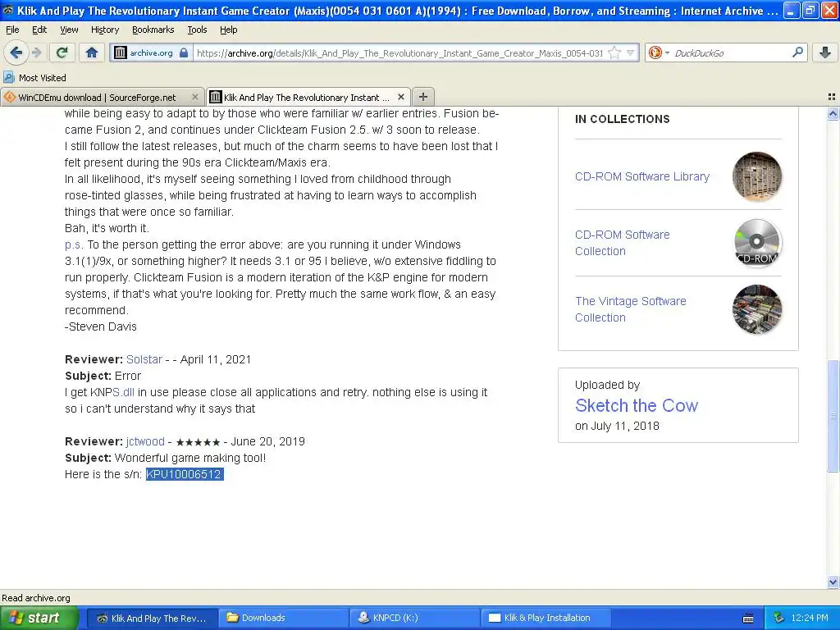Click the IN COLLECTIONS heading

click(622, 119)
